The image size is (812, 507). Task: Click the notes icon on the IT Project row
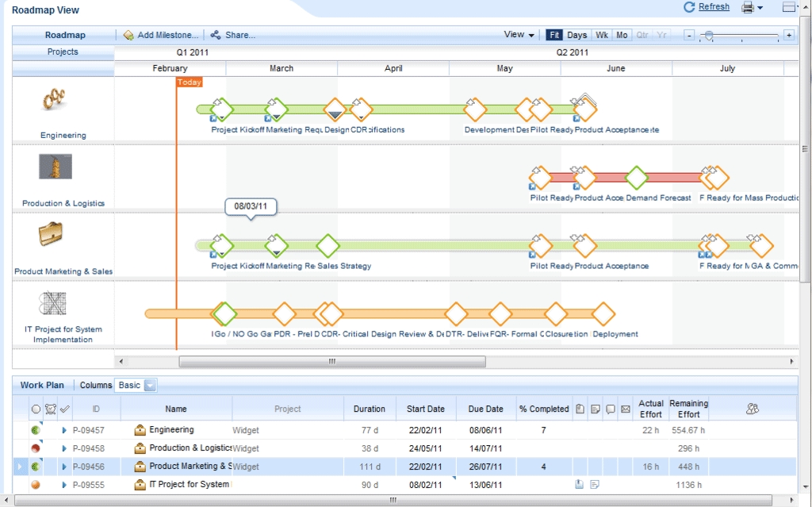tap(595, 484)
